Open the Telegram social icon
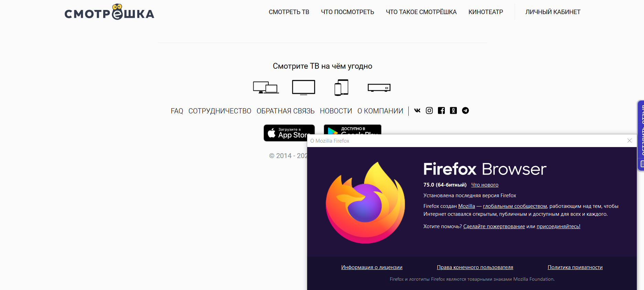644x290 pixels. click(x=465, y=110)
